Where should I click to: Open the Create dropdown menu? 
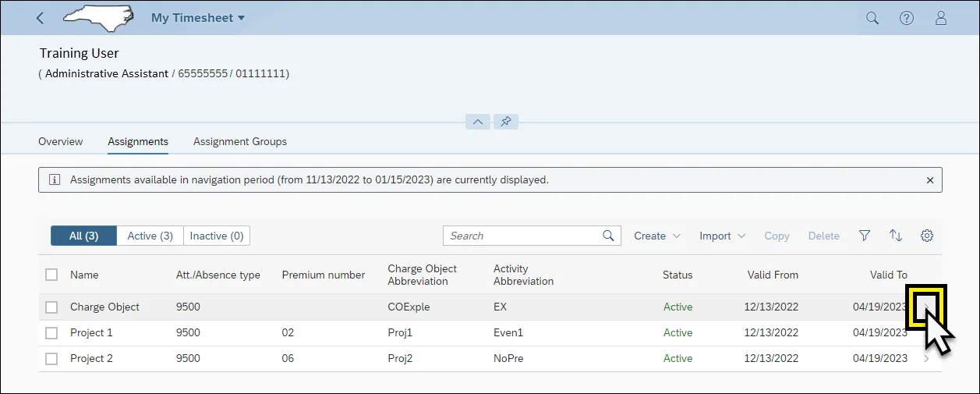(x=657, y=236)
